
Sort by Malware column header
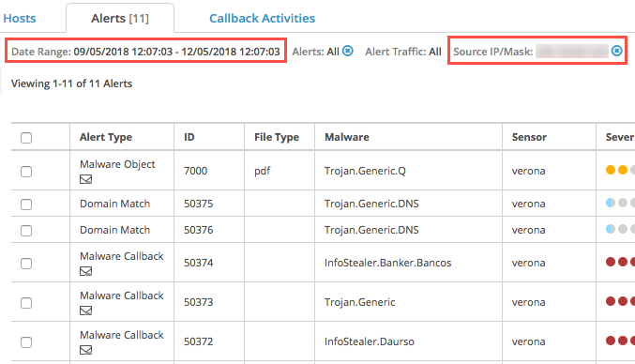[x=347, y=137]
